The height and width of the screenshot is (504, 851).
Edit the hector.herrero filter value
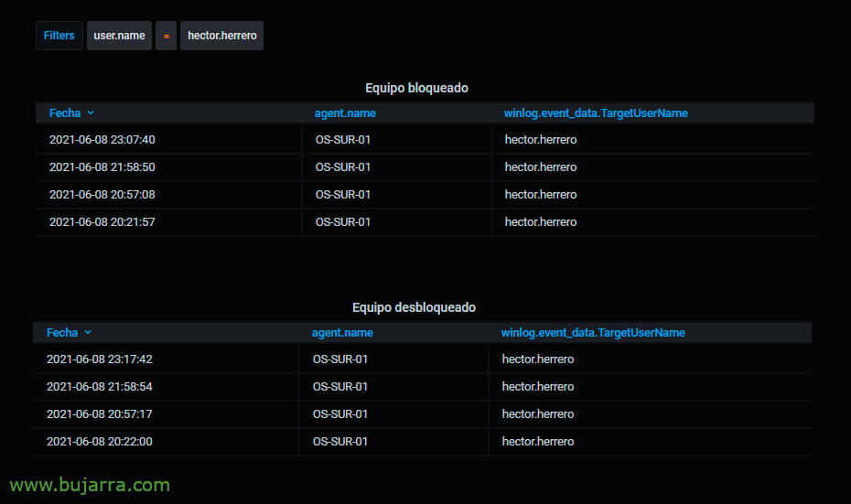(222, 36)
